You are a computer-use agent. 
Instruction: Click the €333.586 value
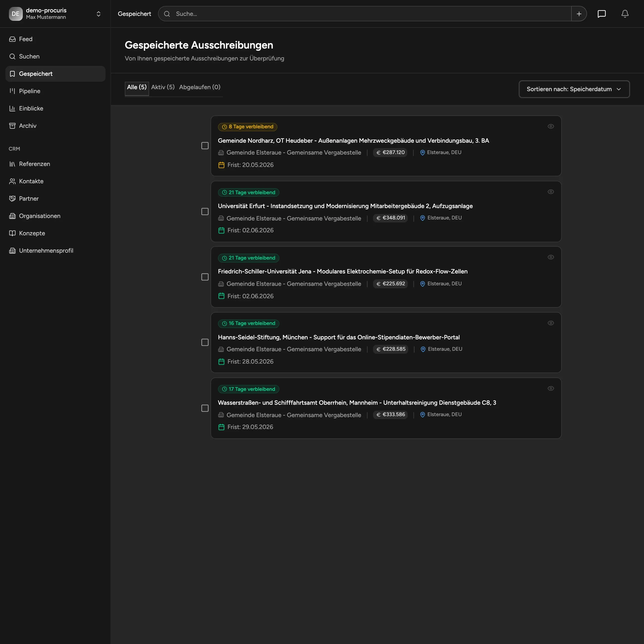pos(390,414)
